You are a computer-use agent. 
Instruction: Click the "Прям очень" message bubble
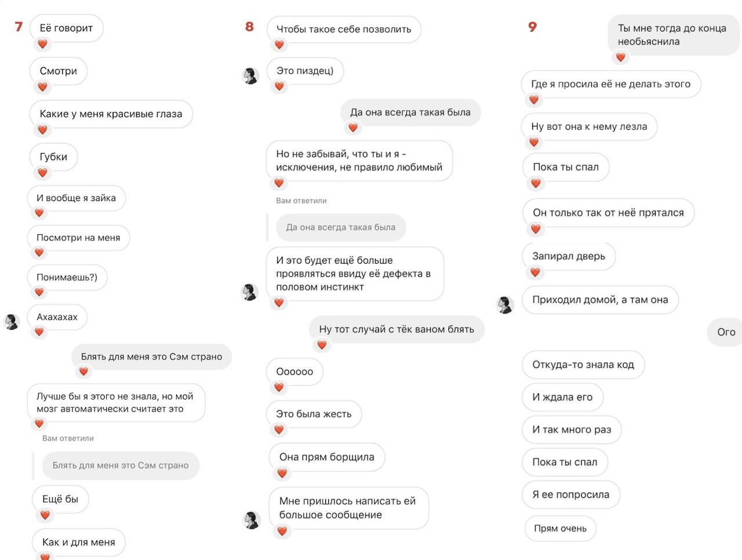point(560,528)
